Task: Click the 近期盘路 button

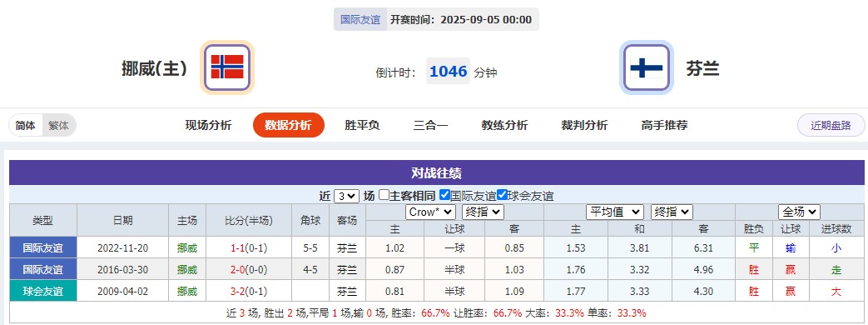Action: tap(831, 125)
